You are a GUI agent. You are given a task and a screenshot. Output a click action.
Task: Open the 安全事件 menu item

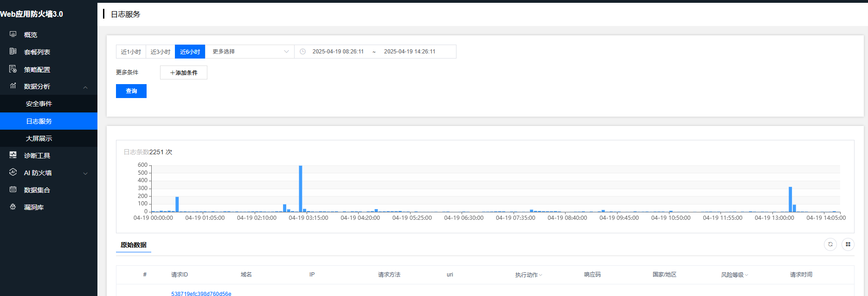pyautogui.click(x=39, y=104)
